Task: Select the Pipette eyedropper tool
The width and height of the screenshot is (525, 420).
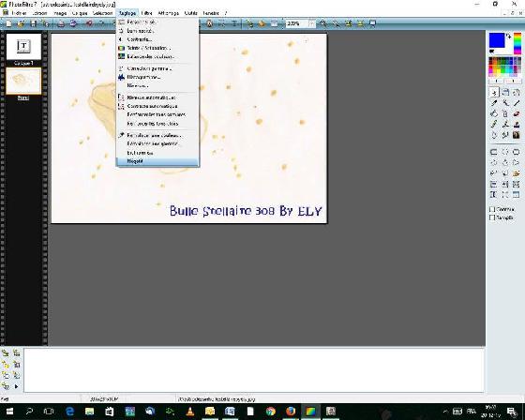Action: (494, 103)
